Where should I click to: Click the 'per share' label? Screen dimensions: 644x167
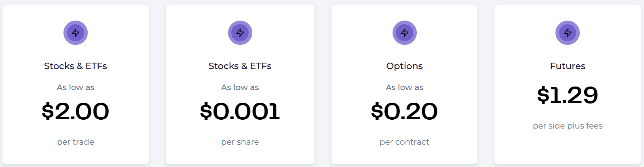[x=240, y=142]
